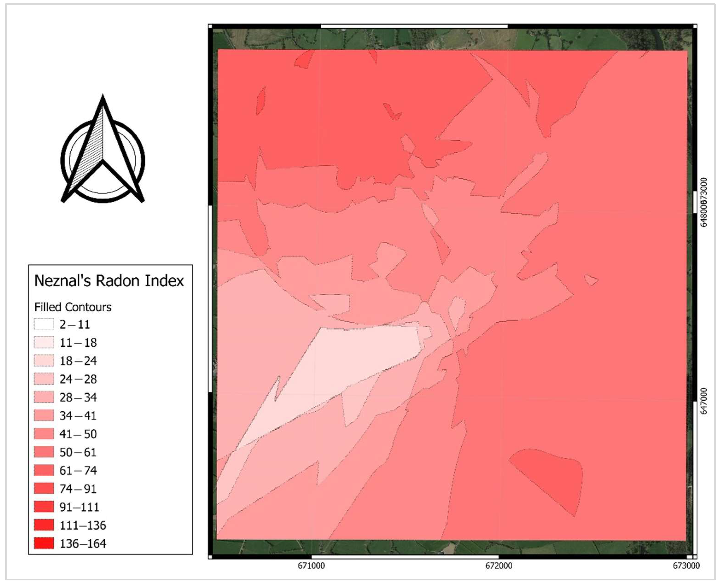Click the Neznal's Radon Index legend title

tap(109, 281)
